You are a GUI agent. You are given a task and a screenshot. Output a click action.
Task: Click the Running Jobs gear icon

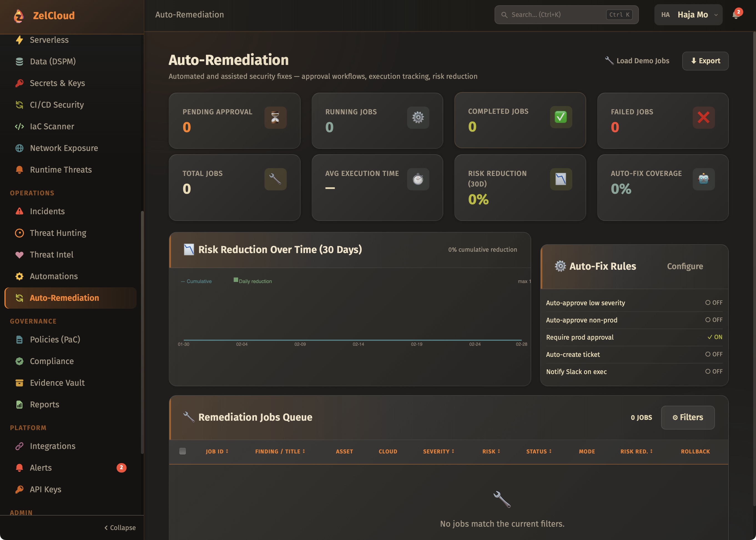click(x=418, y=117)
